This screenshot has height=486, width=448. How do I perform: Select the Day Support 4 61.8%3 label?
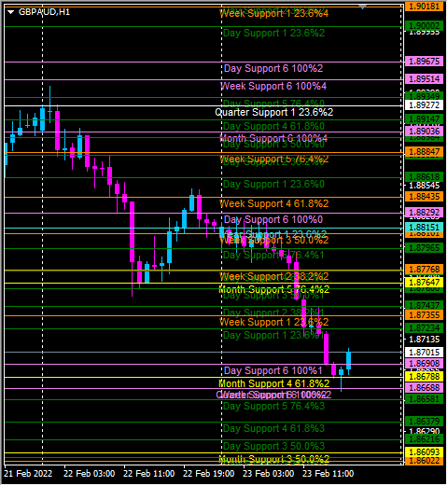click(x=273, y=428)
